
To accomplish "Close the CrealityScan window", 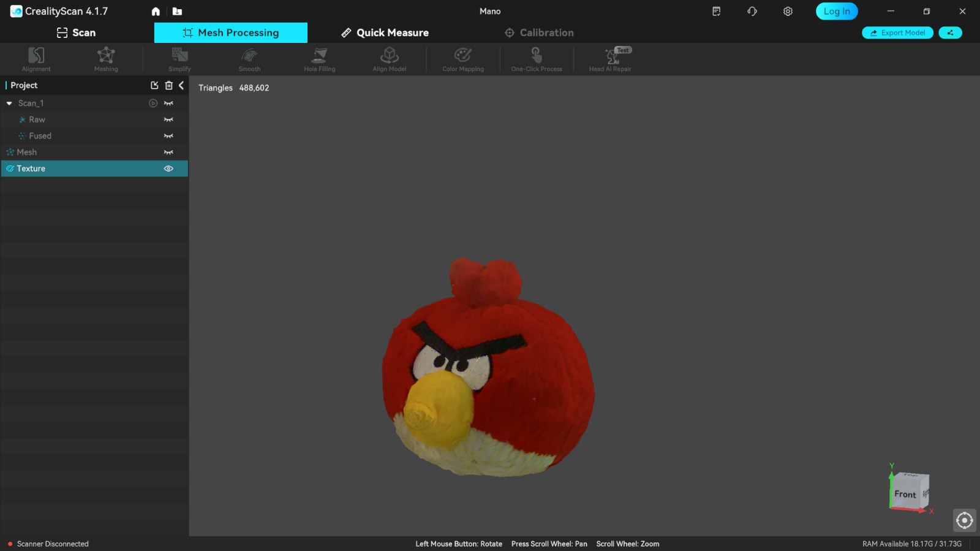I will [x=962, y=12].
